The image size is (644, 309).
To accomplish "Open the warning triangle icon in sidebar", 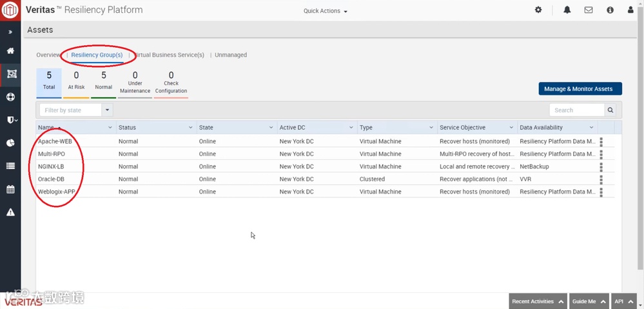I will click(10, 212).
